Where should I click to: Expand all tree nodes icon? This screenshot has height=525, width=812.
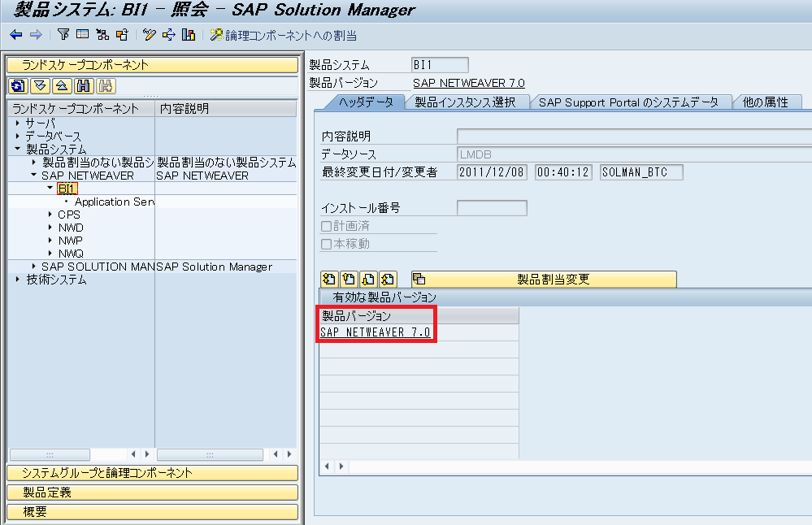tap(40, 86)
